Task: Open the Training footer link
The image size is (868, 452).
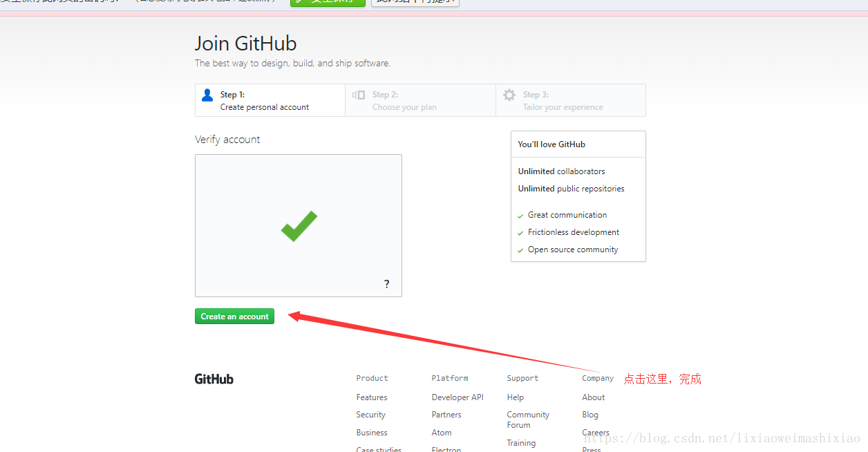Action: pos(521,443)
